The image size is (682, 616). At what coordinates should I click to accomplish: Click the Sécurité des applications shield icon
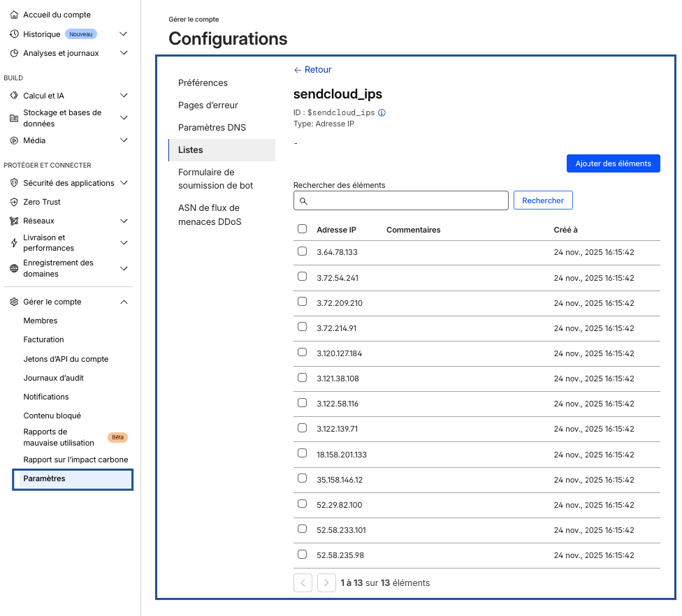click(14, 182)
